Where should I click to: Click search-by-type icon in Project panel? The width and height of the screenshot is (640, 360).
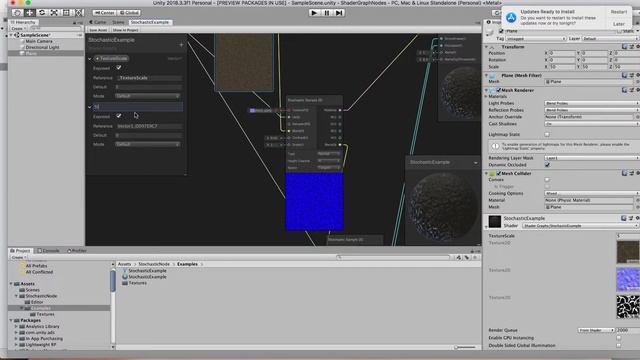pyautogui.click(x=459, y=258)
